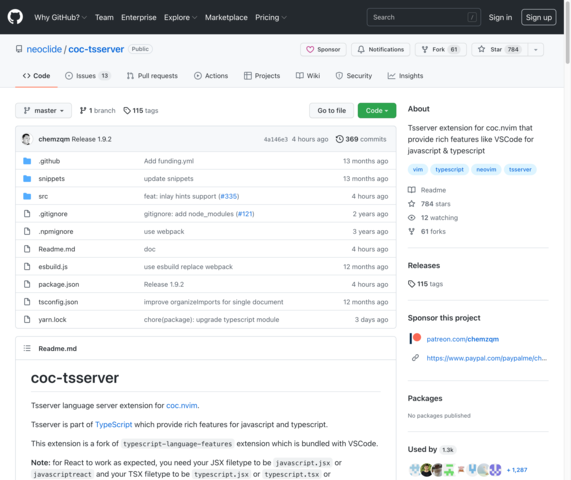The height and width of the screenshot is (480, 571).
Task: Click the Go to file button
Action: (331, 110)
